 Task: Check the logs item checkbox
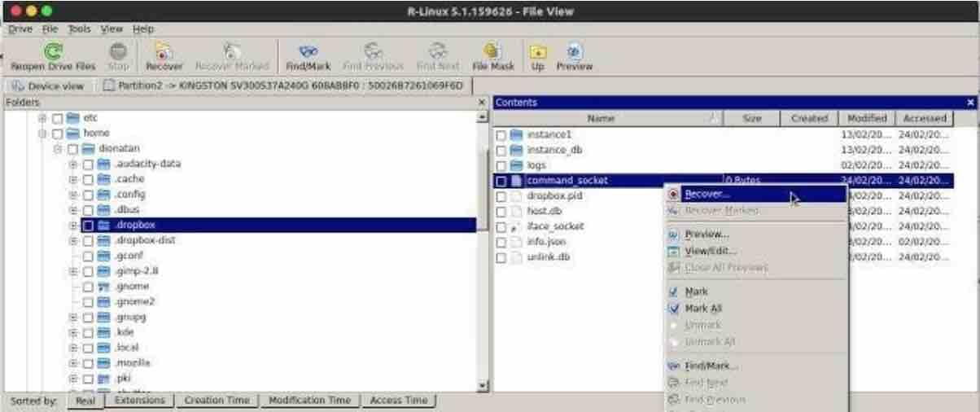tap(501, 166)
